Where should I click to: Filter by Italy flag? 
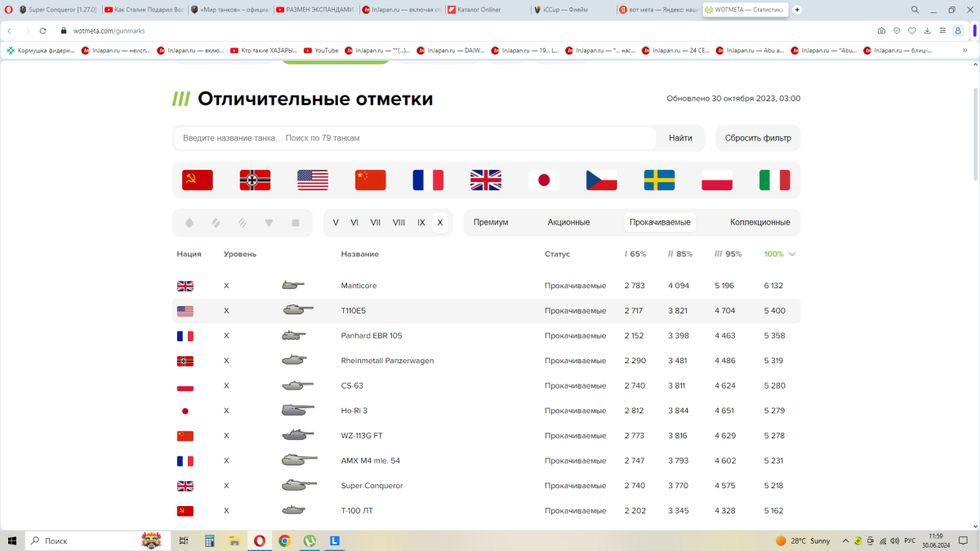coord(775,180)
